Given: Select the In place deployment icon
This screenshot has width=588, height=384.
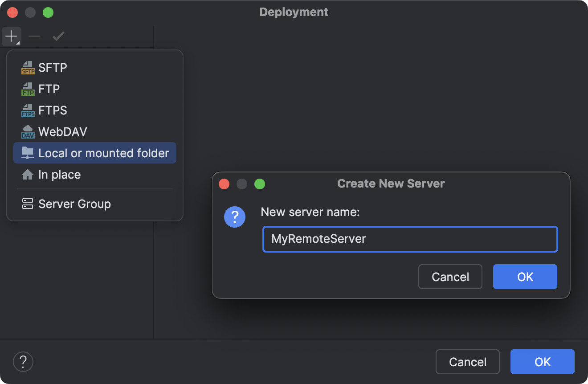Looking at the screenshot, I should (28, 174).
